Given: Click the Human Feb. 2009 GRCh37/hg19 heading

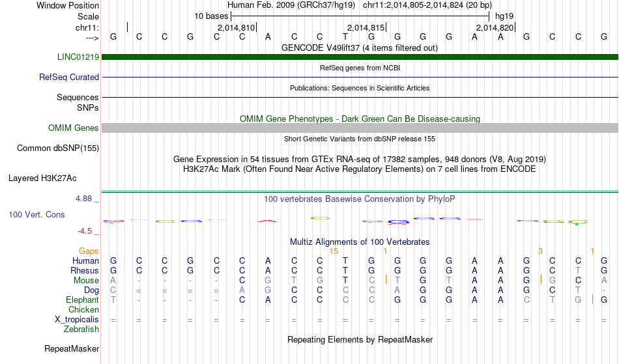Looking at the screenshot, I should pos(291,5).
